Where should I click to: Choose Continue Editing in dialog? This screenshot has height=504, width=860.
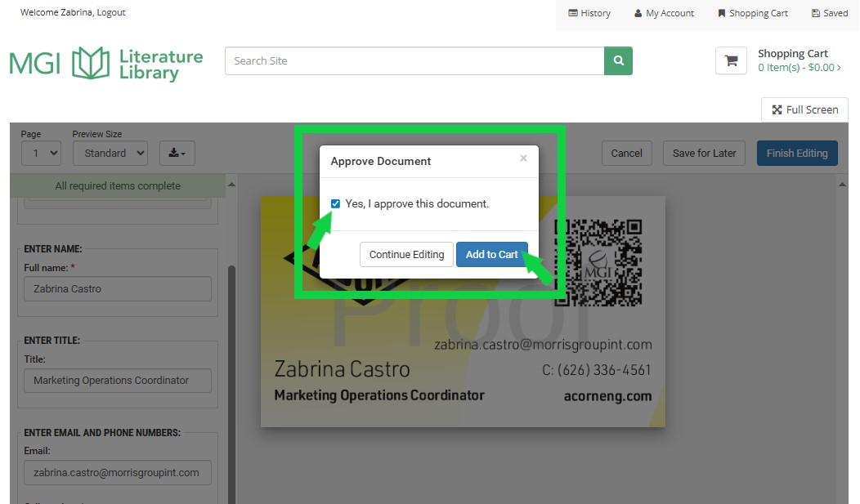pyautogui.click(x=406, y=255)
